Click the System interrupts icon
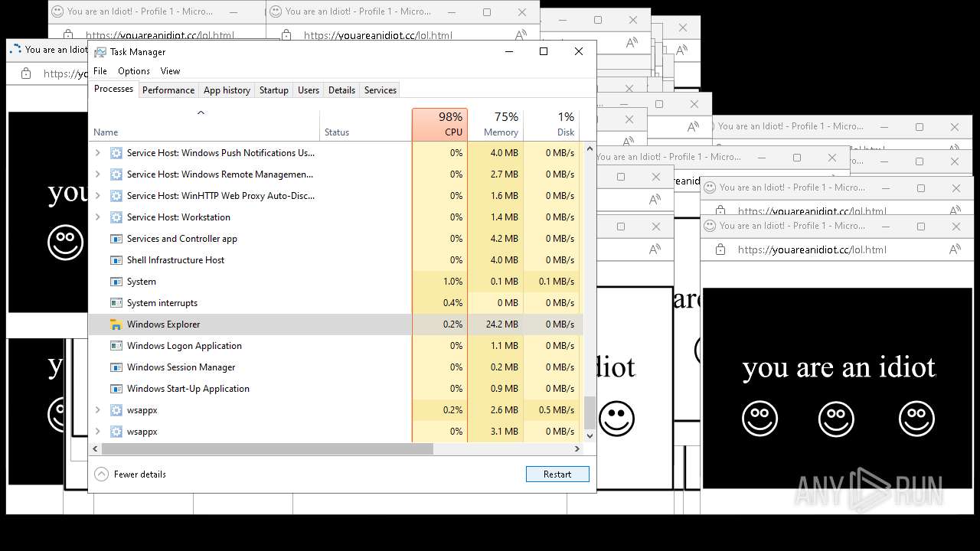980x551 pixels. pos(116,303)
